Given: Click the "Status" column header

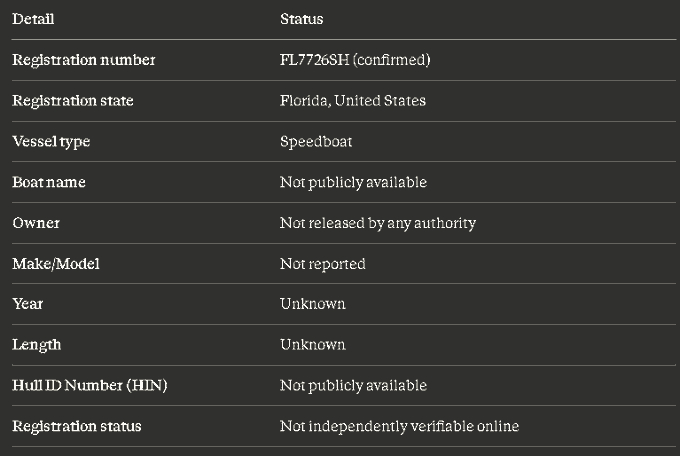Looking at the screenshot, I should pos(301,19).
